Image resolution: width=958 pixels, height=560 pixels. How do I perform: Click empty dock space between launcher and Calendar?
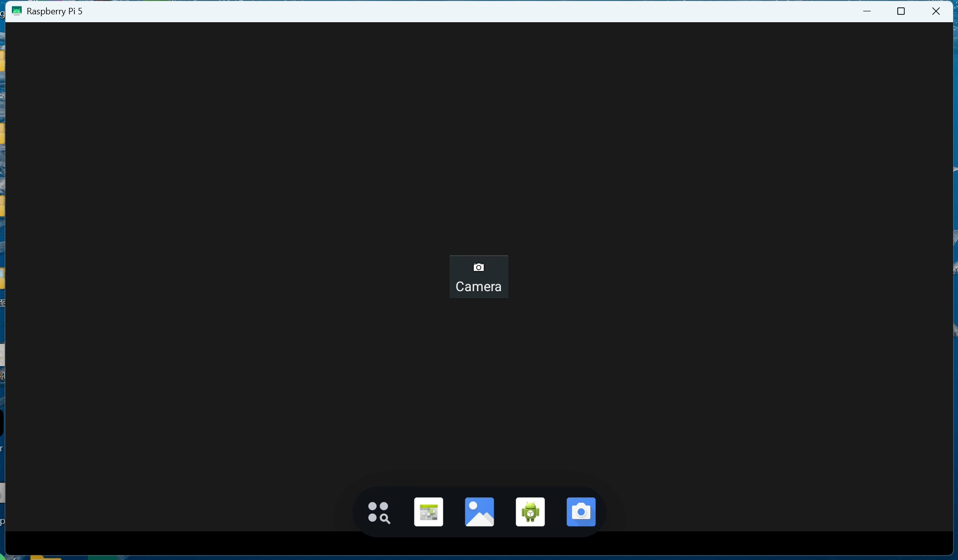pyautogui.click(x=403, y=512)
